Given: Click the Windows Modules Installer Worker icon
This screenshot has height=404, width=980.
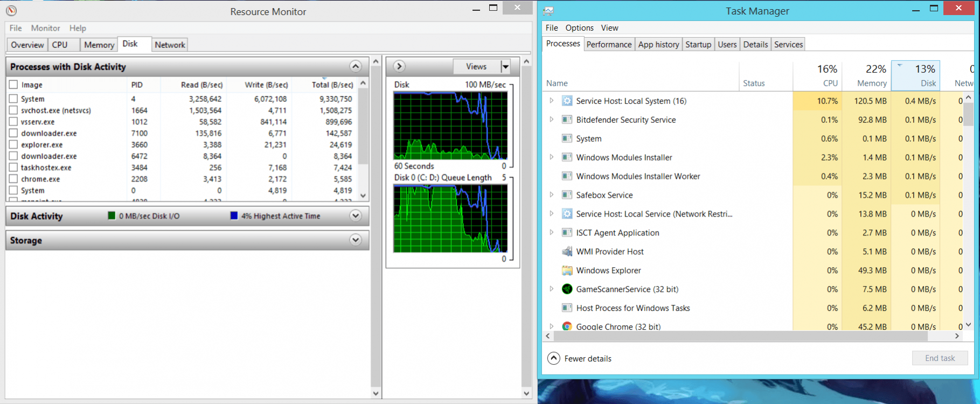Looking at the screenshot, I should click(x=567, y=176).
